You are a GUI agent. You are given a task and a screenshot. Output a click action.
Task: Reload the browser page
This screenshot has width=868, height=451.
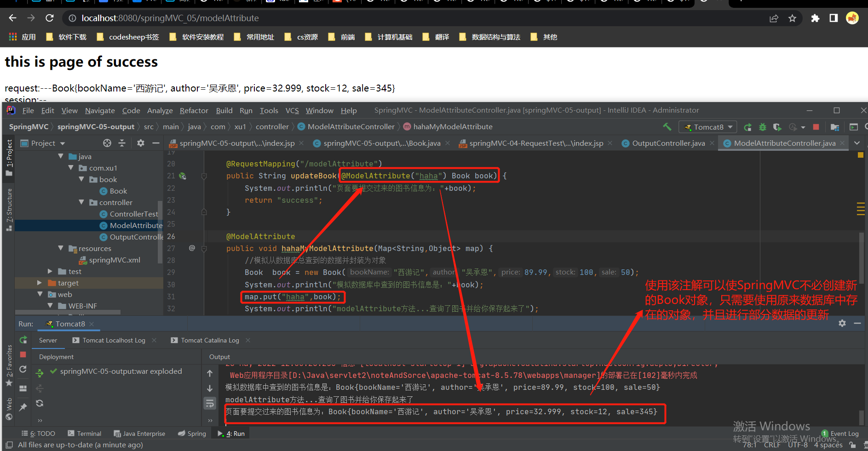pos(50,18)
